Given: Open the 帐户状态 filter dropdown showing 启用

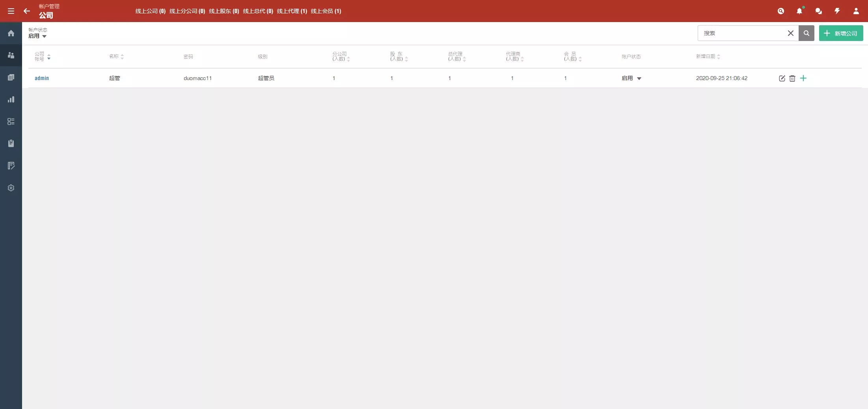Looking at the screenshot, I should click(37, 36).
